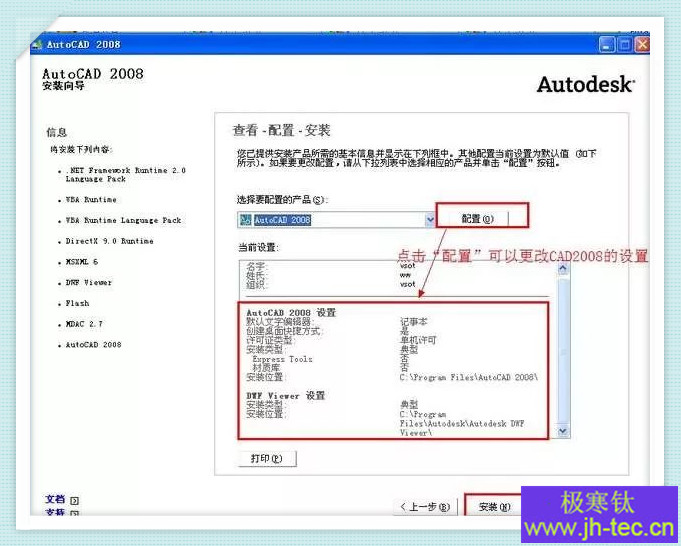Screen dimensions: 681x546
Task: Click the 'Express Tools' settings row
Action: pyautogui.click(x=282, y=359)
